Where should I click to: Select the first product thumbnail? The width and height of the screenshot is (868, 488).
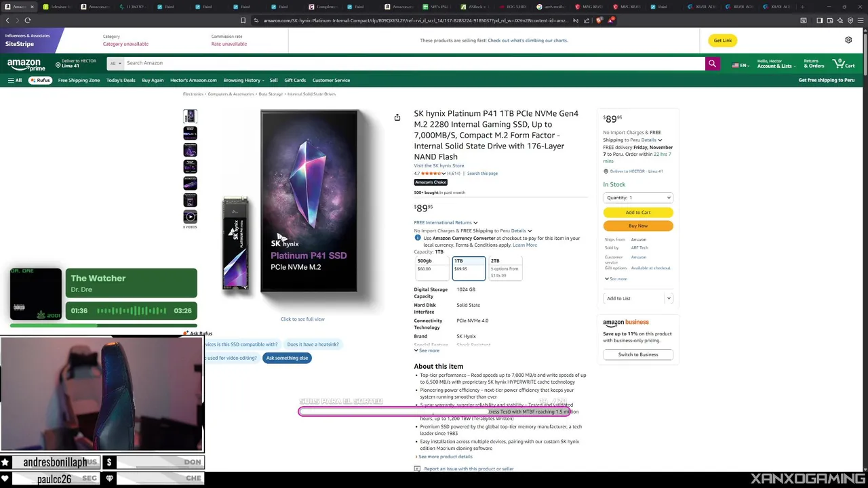[190, 117]
